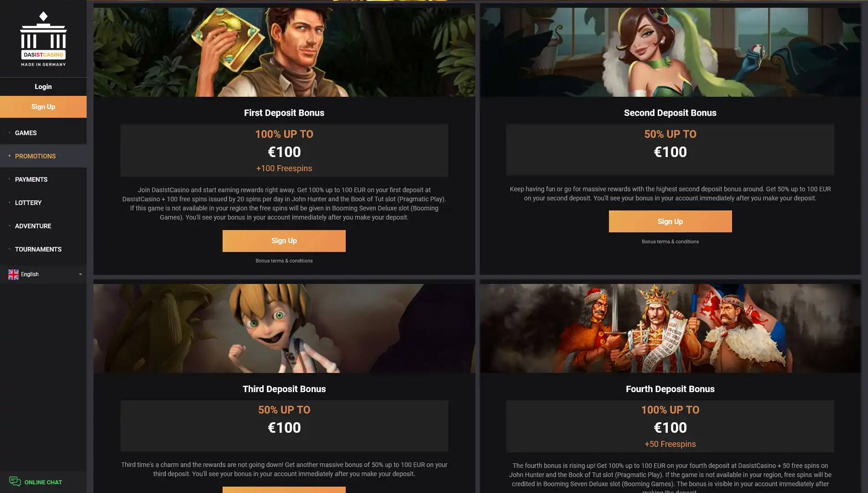Click the First Deposit Bonus explorer banner

(x=284, y=52)
